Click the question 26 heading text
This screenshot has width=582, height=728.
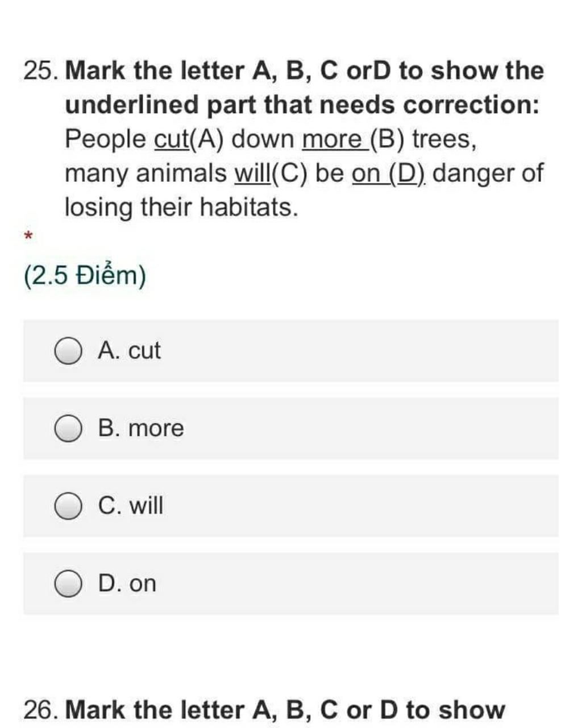pos(264,710)
